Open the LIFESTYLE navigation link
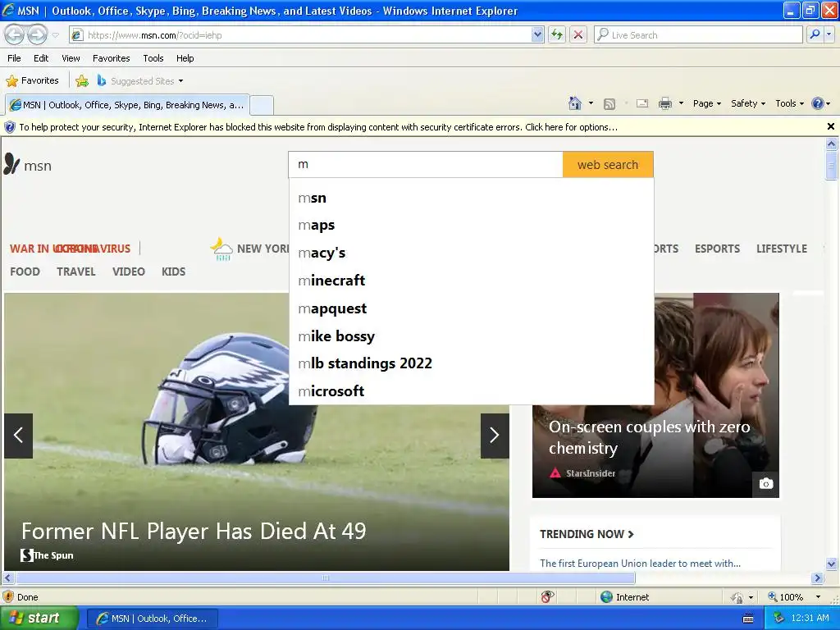Image resolution: width=840 pixels, height=630 pixels. point(782,249)
